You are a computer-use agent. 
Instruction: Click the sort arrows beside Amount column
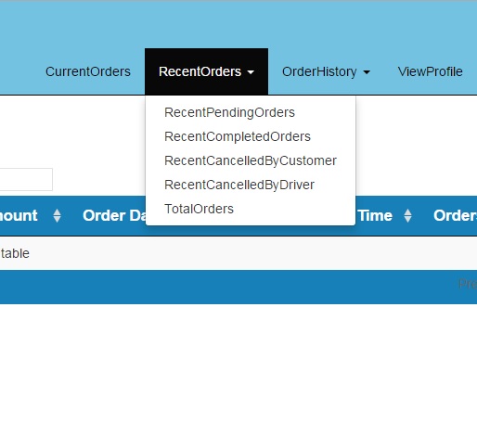(x=57, y=215)
